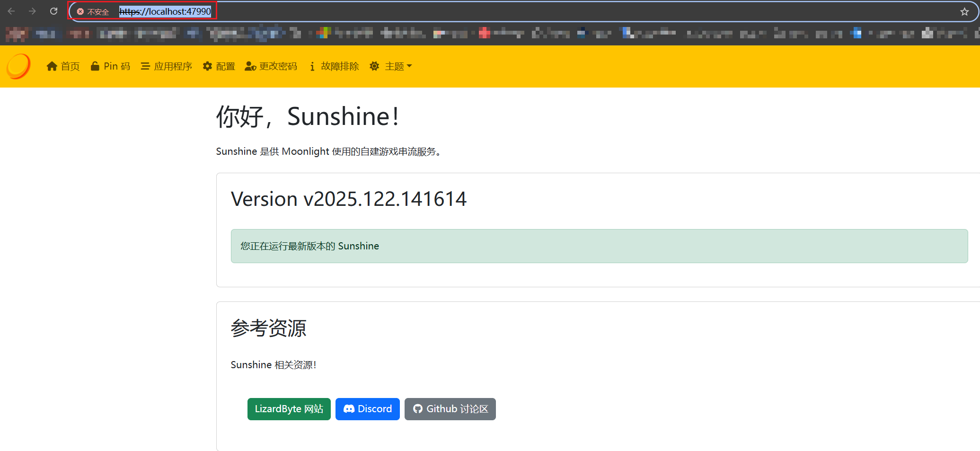
Task: Open 故障排除 troubleshooting page
Action: coord(334,66)
